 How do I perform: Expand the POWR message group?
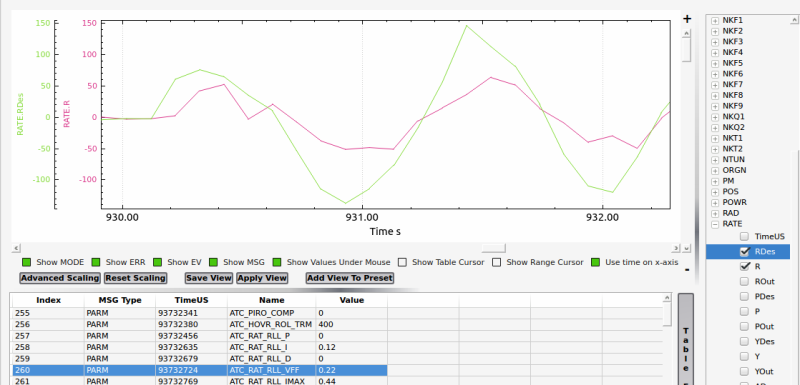pos(715,202)
